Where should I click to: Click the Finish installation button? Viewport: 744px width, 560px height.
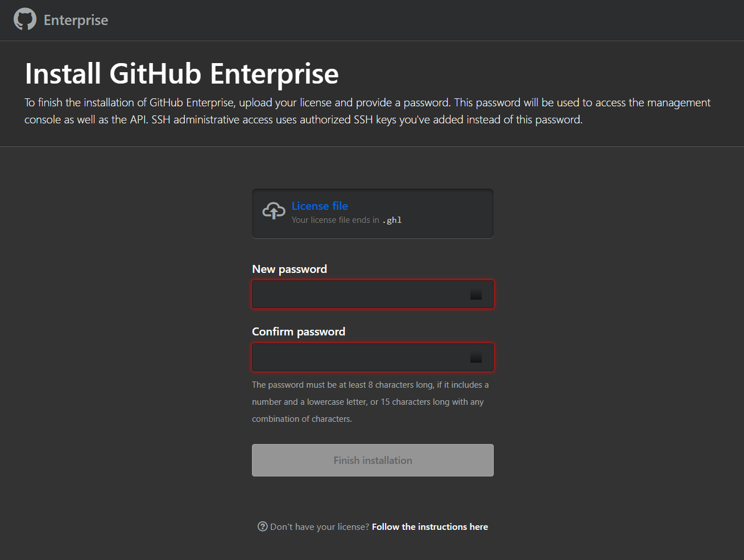[373, 460]
